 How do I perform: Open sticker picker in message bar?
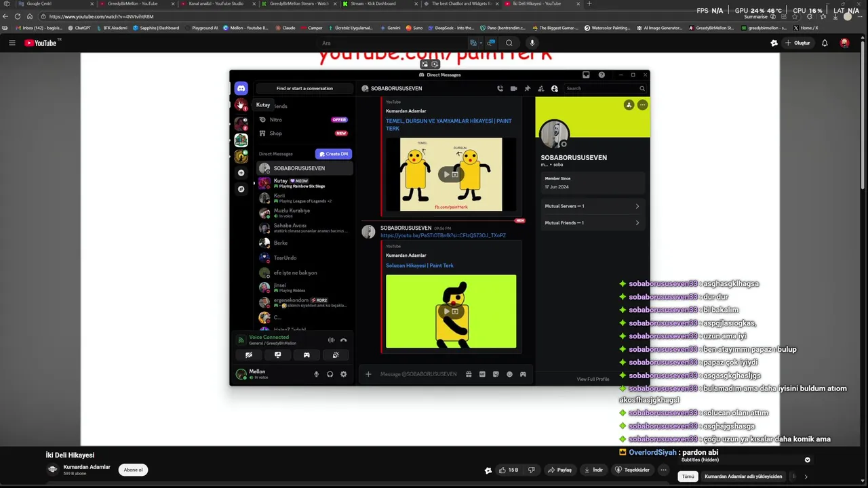(x=496, y=374)
